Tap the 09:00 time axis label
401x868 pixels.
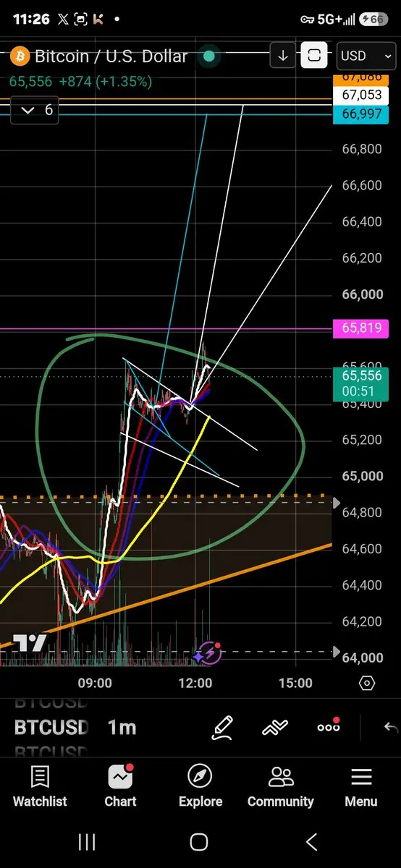[x=95, y=683]
